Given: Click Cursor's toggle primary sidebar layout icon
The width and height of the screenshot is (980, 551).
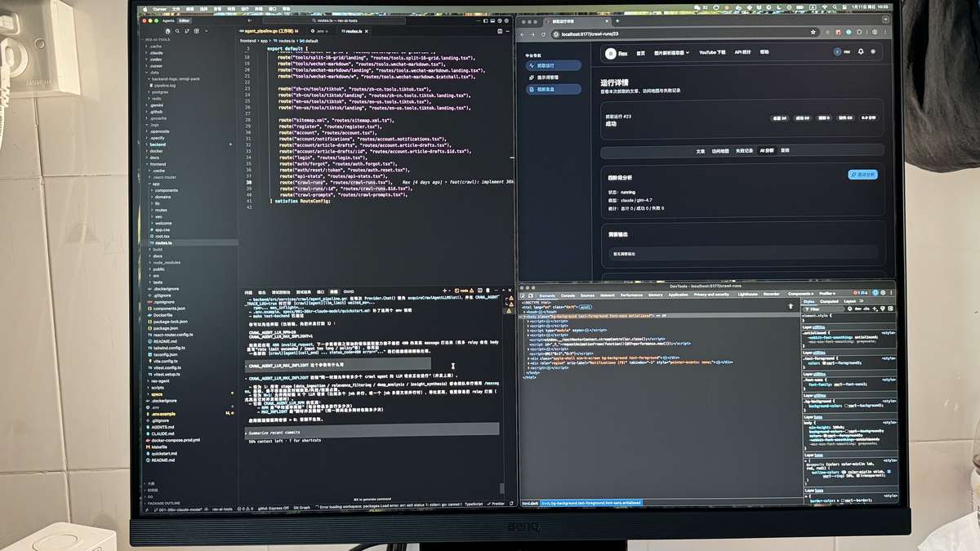Looking at the screenshot, I should click(x=486, y=20).
